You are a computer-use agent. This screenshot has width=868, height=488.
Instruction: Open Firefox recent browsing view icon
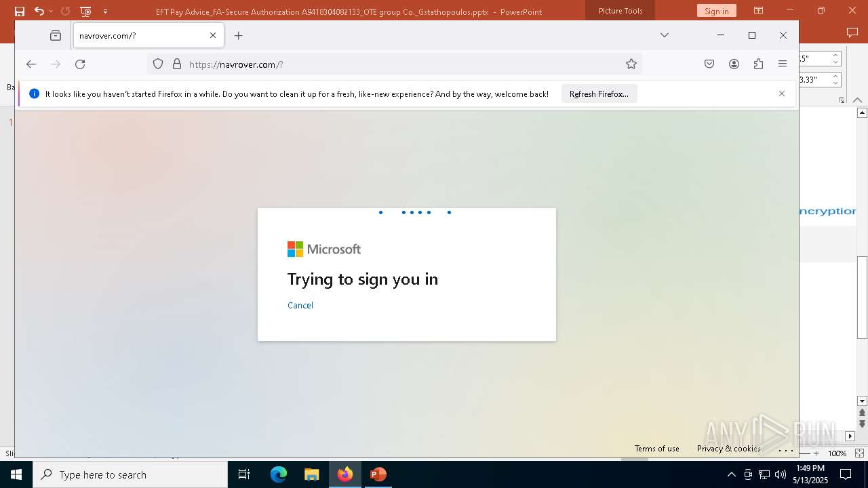click(x=56, y=35)
